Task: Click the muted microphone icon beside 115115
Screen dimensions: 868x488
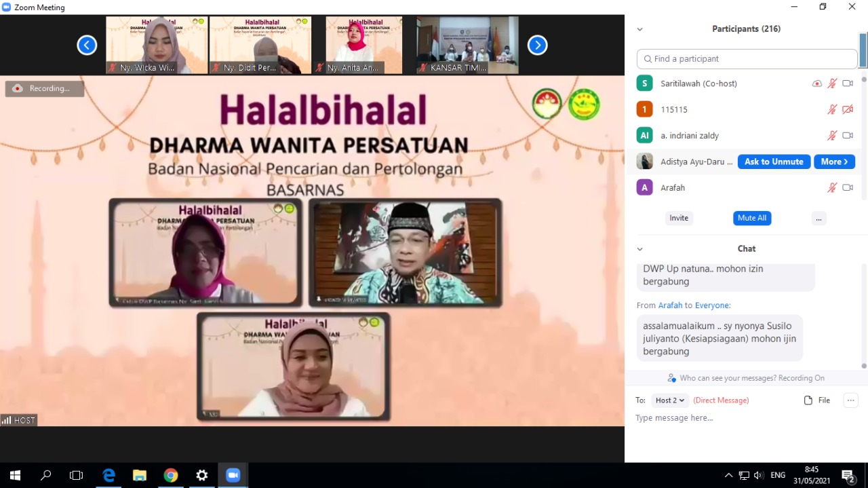Action: (832, 109)
